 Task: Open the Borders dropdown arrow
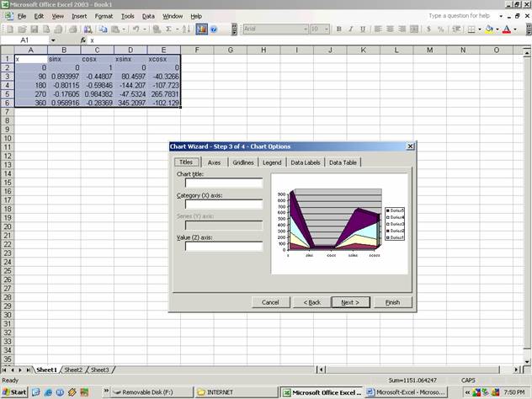(x=480, y=29)
